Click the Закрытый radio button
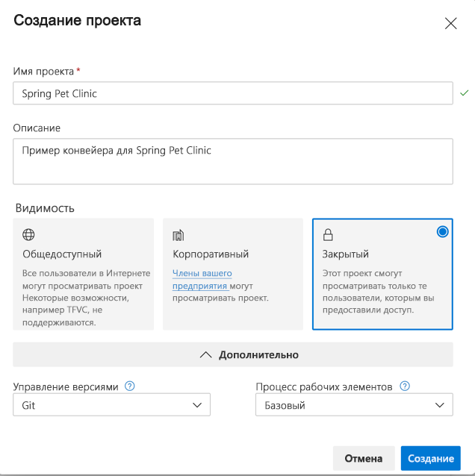Image resolution: width=475 pixels, height=476 pixels. [442, 232]
